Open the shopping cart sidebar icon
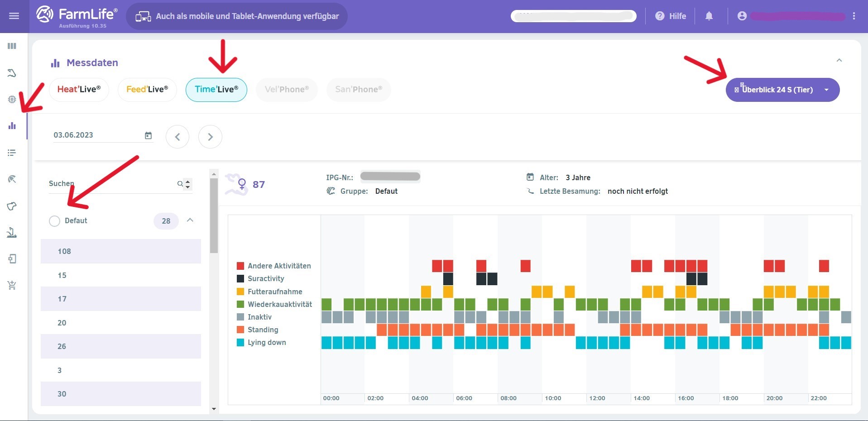The width and height of the screenshot is (868, 421). pos(12,285)
